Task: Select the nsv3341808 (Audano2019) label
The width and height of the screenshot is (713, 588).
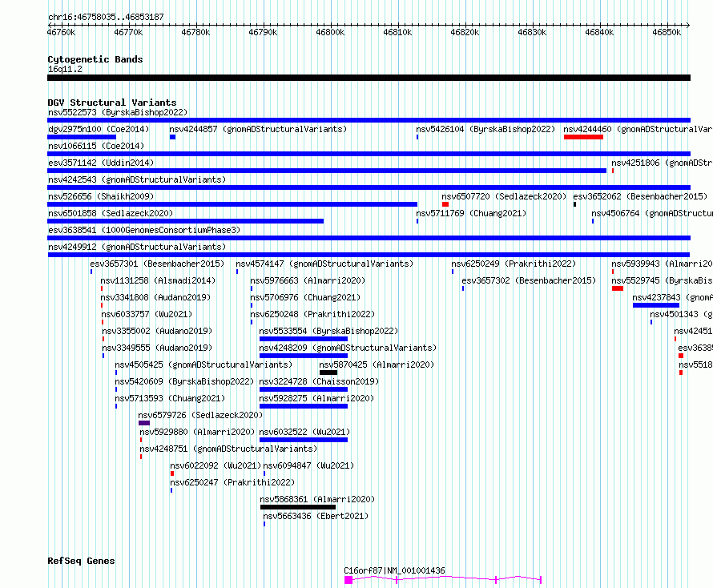Action: tap(155, 297)
